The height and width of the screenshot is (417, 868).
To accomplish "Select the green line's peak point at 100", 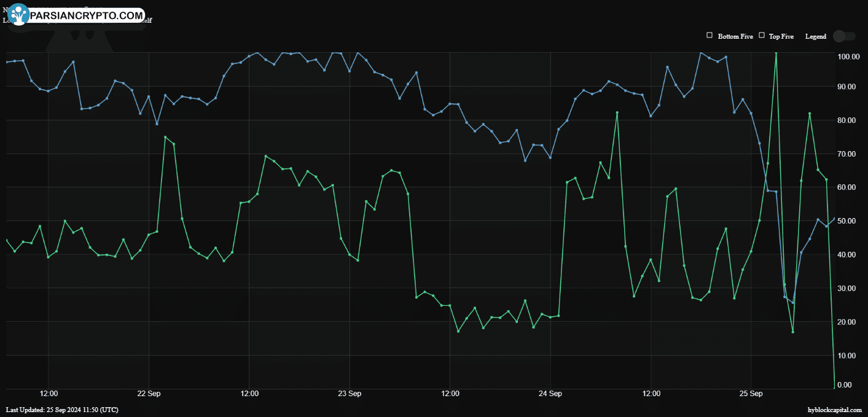I will pyautogui.click(x=776, y=53).
